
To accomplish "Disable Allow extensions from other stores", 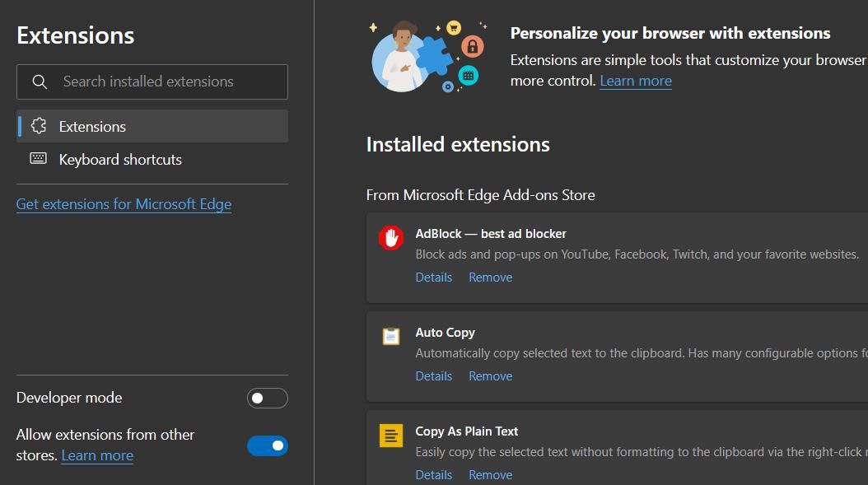I will click(x=268, y=445).
